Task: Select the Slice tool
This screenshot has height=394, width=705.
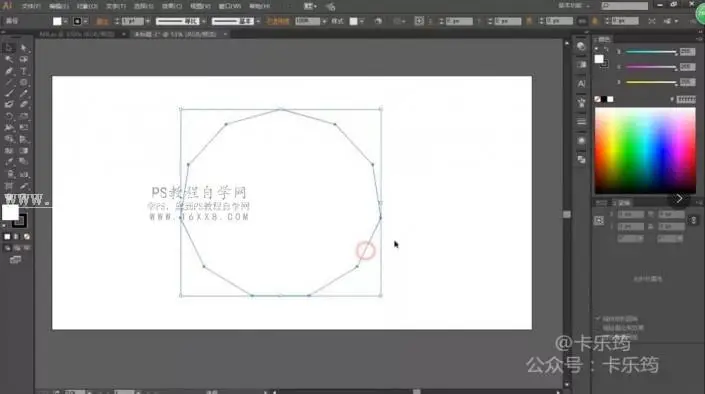Action: coord(24,185)
